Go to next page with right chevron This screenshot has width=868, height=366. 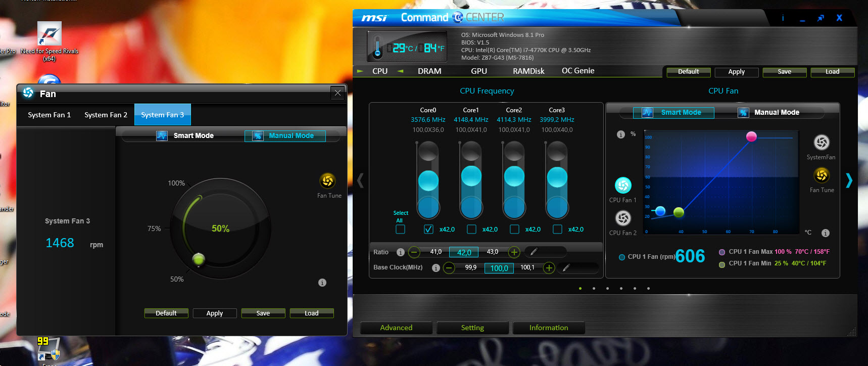pyautogui.click(x=849, y=180)
